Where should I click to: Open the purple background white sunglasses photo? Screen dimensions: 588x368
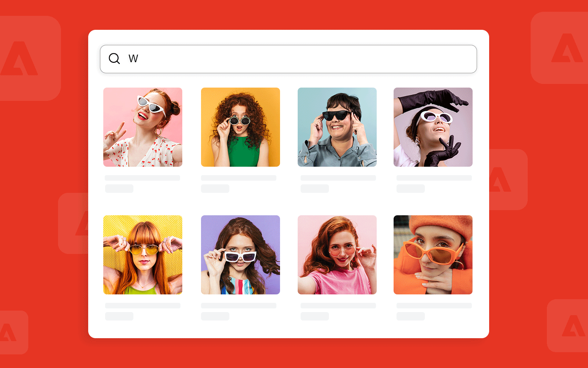(240, 255)
